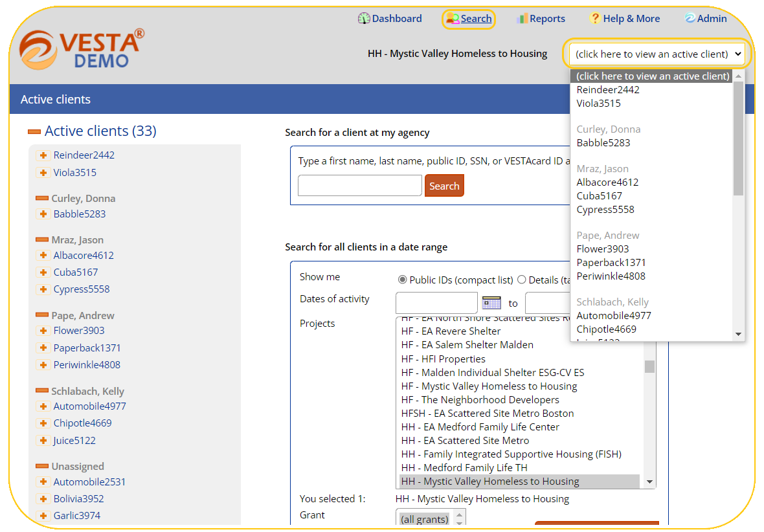The height and width of the screenshot is (532, 764).
Task: Collapse the Mraz, Jason group
Action: 42,239
